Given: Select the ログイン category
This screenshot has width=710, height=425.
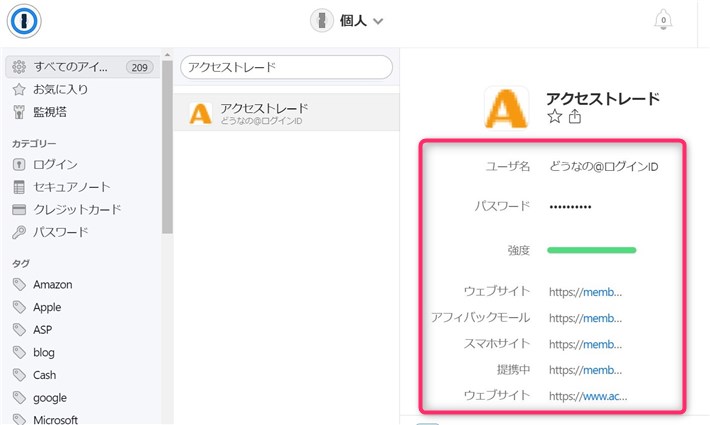Looking at the screenshot, I should [55, 164].
